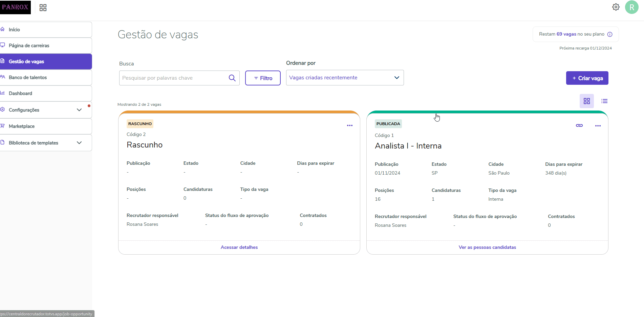Switch to list view
Screen dimensions: 644x317
[604, 101]
